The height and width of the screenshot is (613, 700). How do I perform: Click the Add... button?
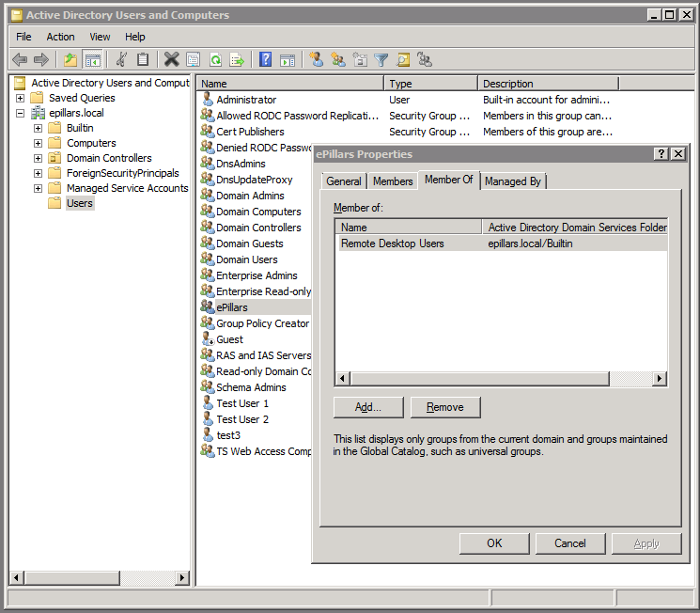[x=368, y=407]
